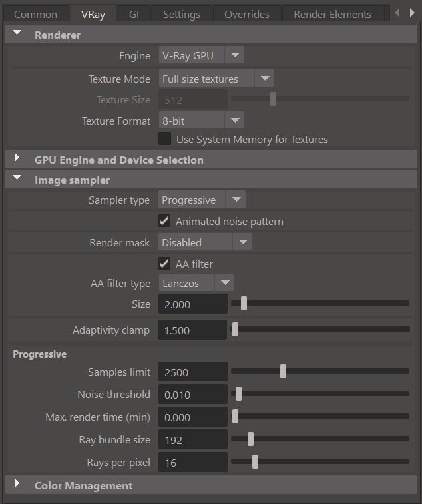Open the Overrides tab
The height and width of the screenshot is (504, 422).
pyautogui.click(x=246, y=14)
